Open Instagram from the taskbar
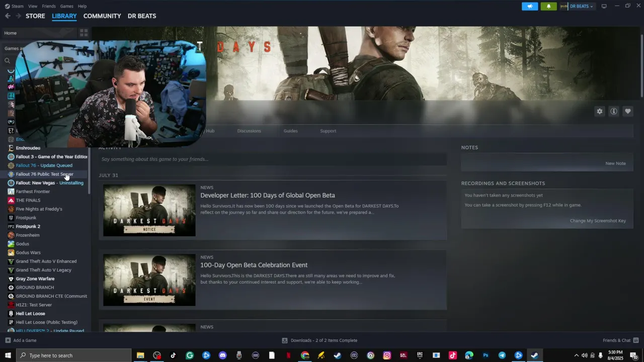644x362 pixels. point(387,355)
